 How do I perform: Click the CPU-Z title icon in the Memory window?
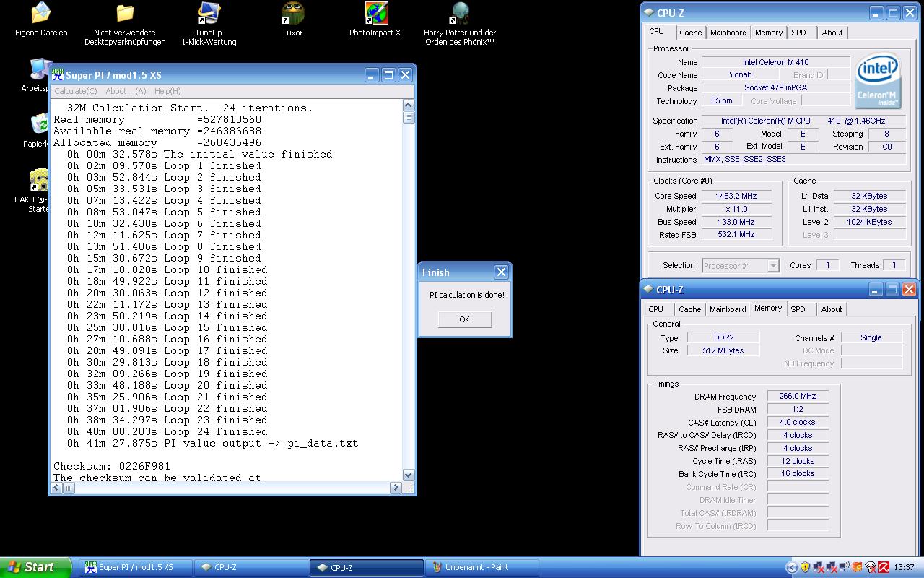648,290
